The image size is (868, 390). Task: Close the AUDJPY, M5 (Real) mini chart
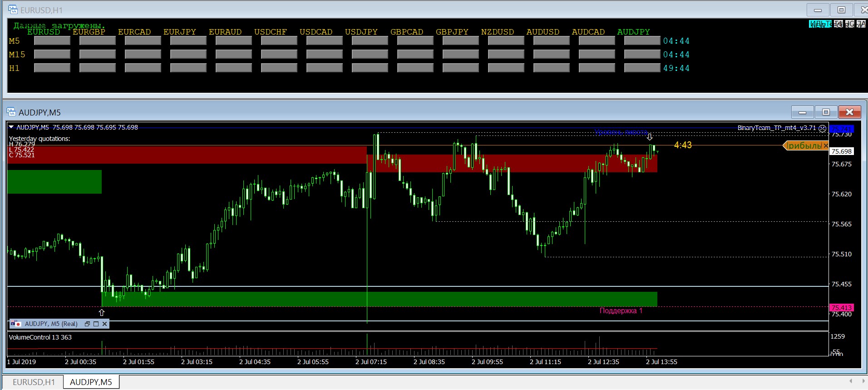click(x=104, y=324)
